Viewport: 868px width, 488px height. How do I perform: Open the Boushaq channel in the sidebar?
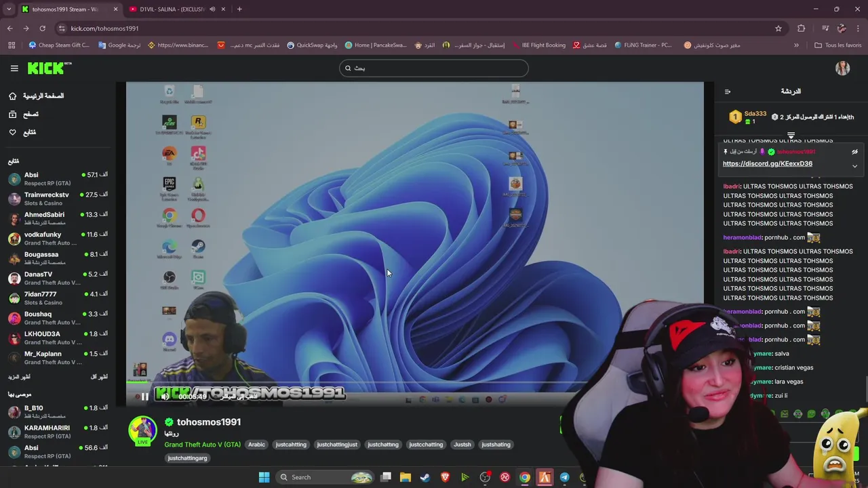[x=58, y=318]
